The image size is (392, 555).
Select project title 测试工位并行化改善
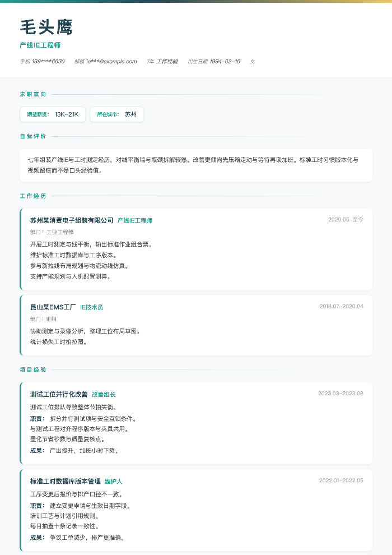[x=59, y=394]
